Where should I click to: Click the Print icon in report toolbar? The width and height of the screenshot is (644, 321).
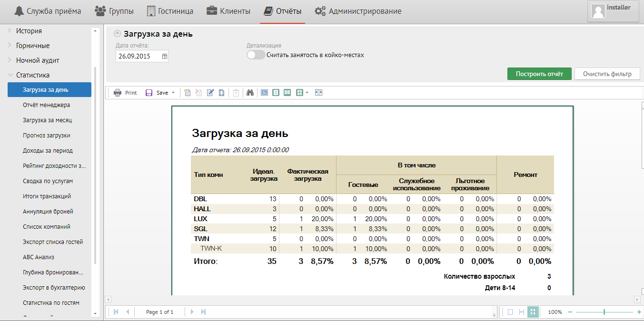tap(118, 93)
